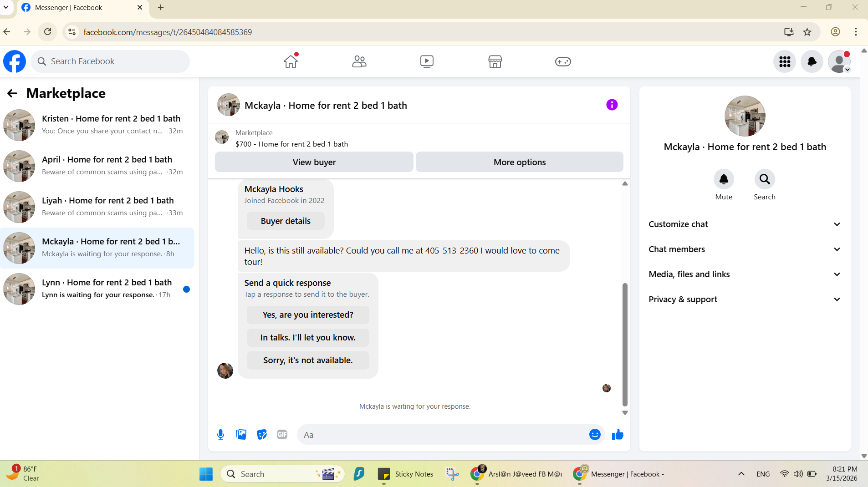Send a thumbs-up like
Screen dimensions: 868x487
(x=618, y=435)
